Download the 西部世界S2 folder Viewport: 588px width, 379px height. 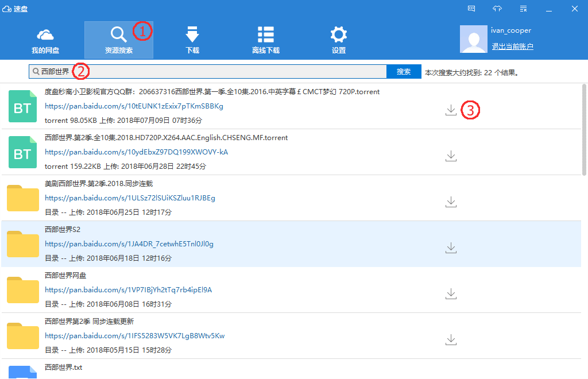tap(451, 247)
